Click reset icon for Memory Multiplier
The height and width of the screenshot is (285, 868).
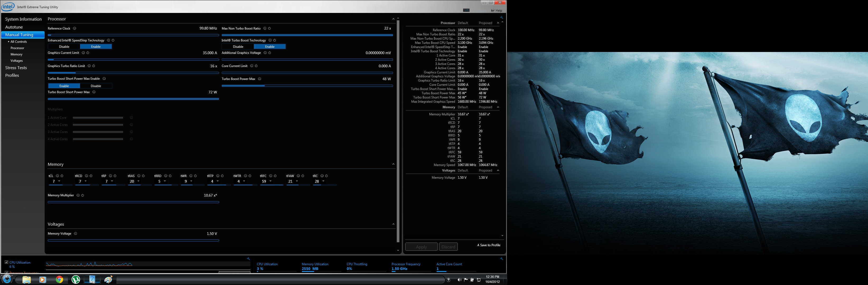pyautogui.click(x=83, y=195)
